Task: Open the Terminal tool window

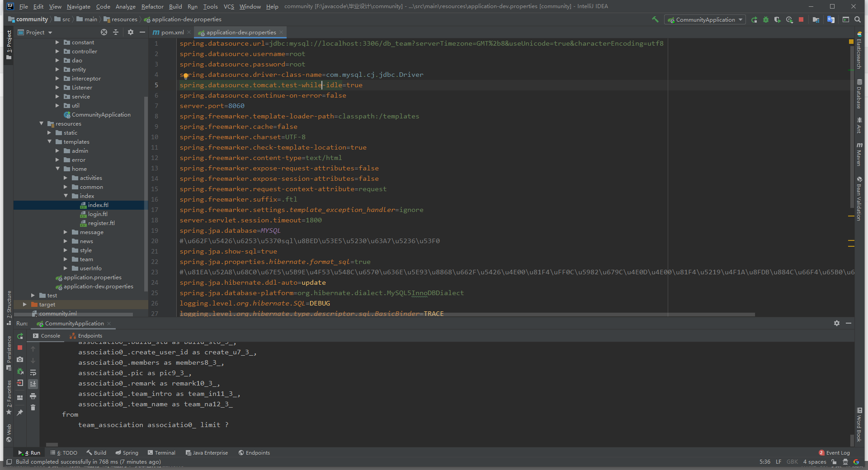Action: point(161,453)
